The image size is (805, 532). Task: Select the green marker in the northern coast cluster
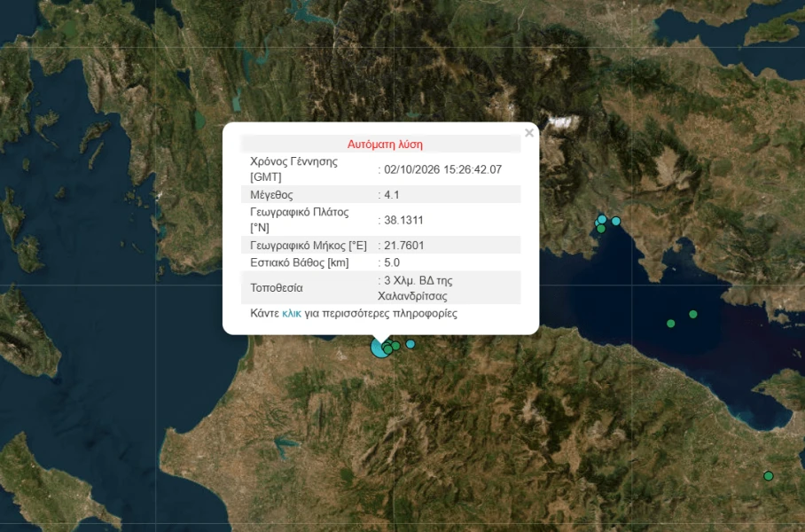601,229
